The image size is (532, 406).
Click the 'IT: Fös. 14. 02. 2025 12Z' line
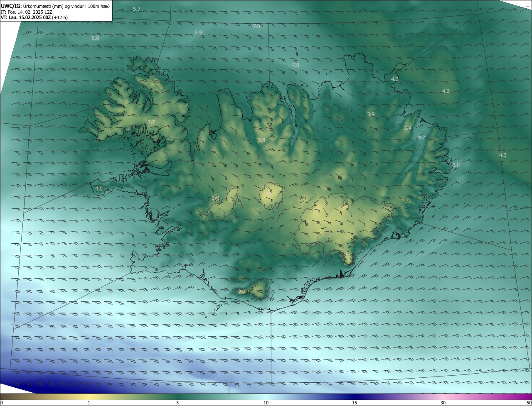tap(26, 12)
